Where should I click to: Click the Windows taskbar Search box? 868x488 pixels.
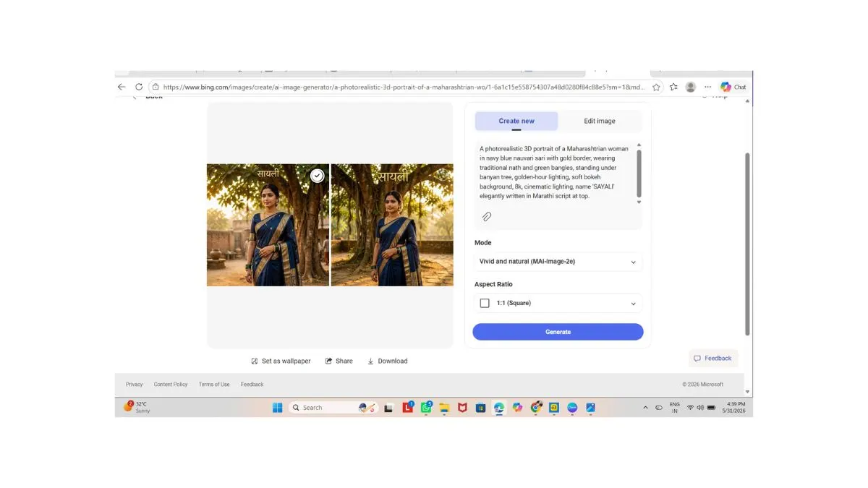(333, 408)
